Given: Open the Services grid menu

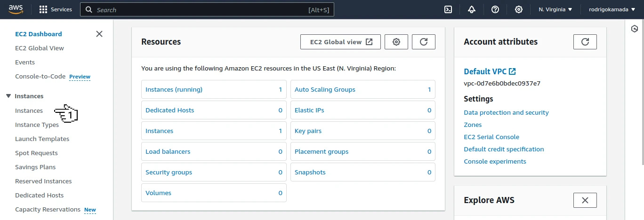Looking at the screenshot, I should (x=56, y=9).
